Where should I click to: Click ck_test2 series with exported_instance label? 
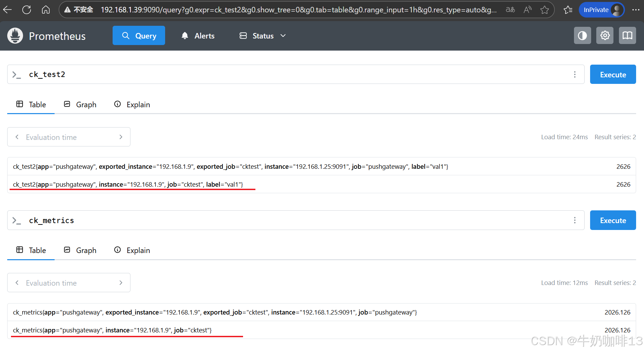click(x=322, y=166)
